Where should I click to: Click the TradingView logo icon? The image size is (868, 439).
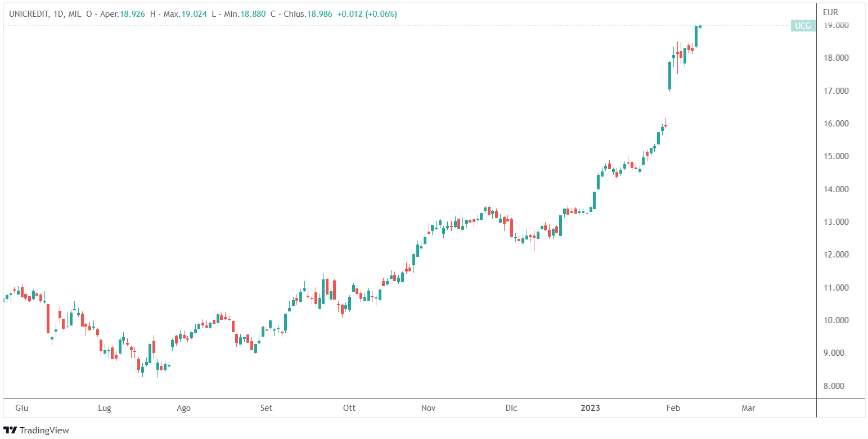pos(10,430)
